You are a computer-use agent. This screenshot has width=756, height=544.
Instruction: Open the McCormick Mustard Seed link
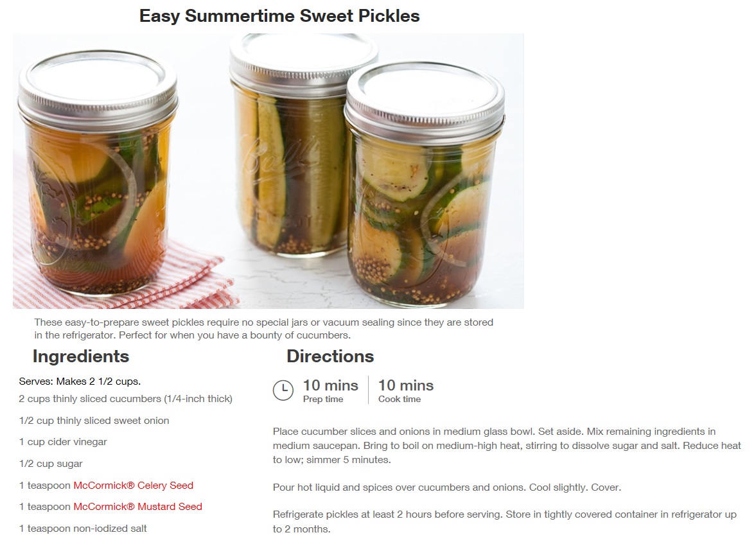coord(137,507)
